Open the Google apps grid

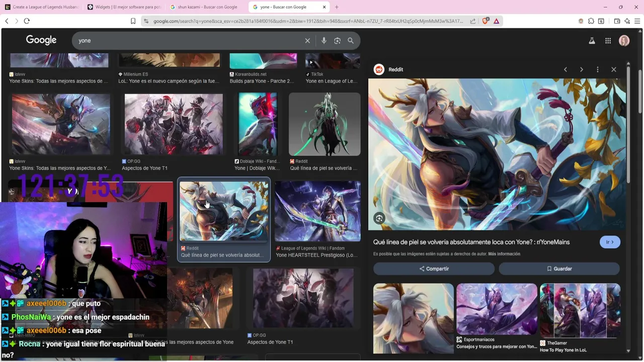(x=608, y=41)
